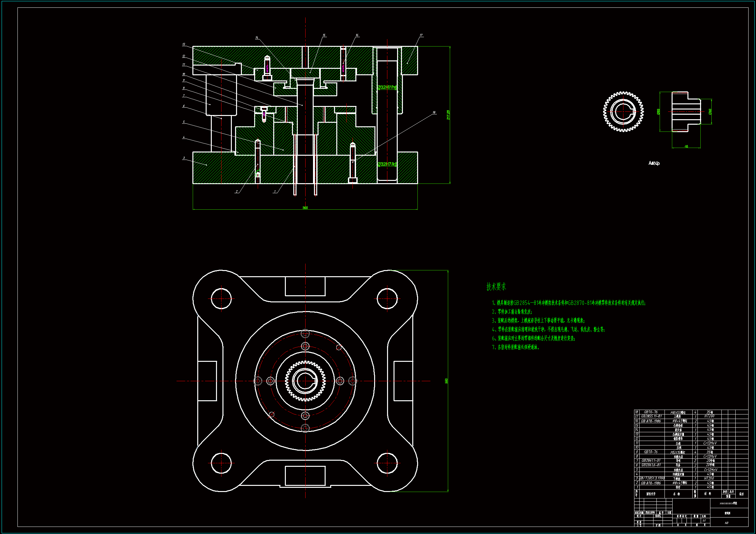Select the upper Ø32H7/h6 fit annotation
Viewport: 756px width, 534px height.
click(387, 87)
